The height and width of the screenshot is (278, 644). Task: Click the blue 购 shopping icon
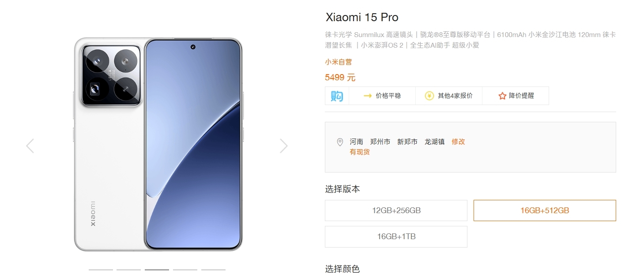(337, 96)
